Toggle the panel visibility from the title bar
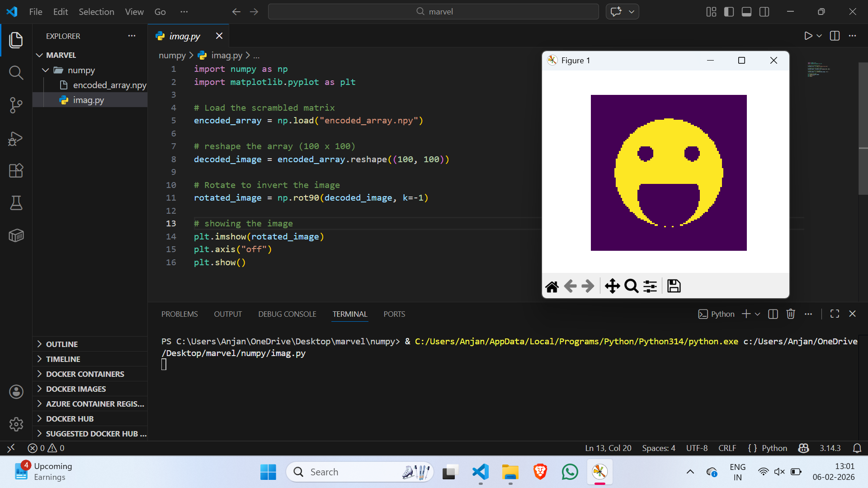Screen dimensions: 868x488 746,12
